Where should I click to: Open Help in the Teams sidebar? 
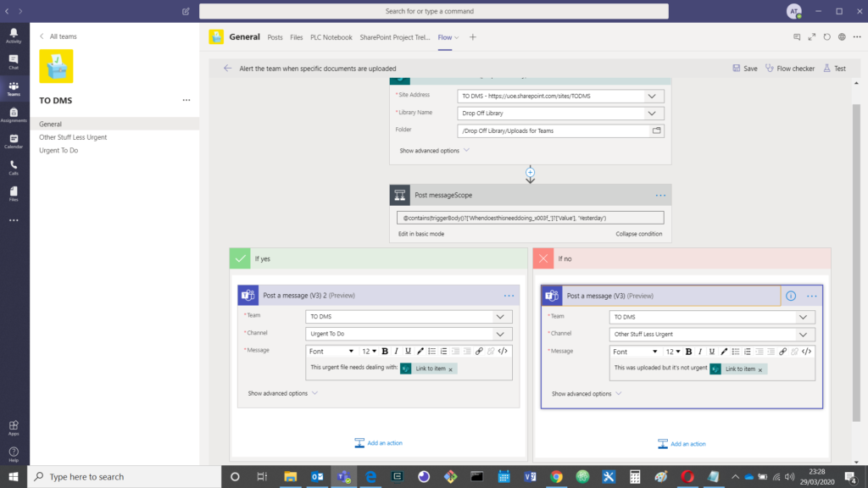pyautogui.click(x=14, y=454)
